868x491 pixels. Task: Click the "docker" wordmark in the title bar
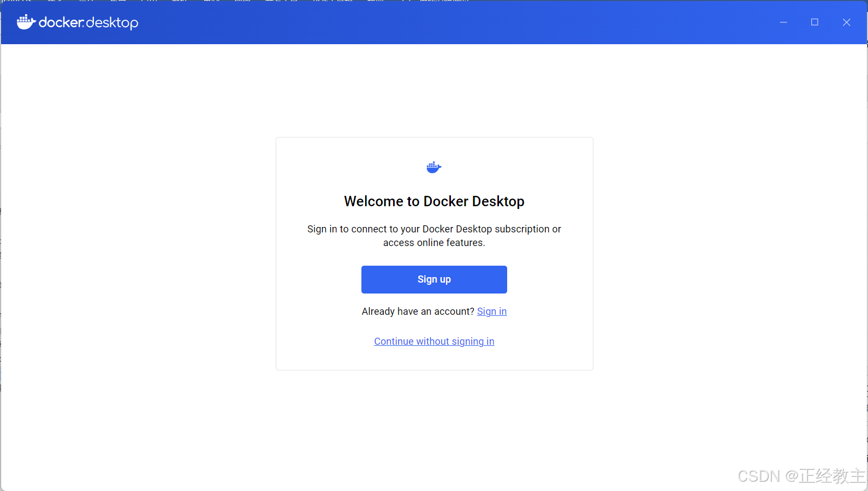point(61,22)
